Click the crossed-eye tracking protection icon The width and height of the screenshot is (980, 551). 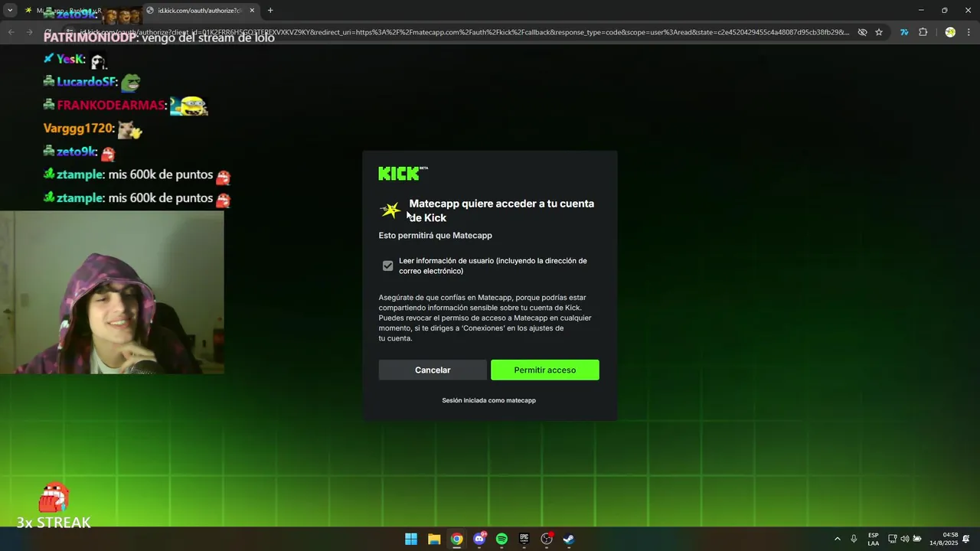tap(862, 32)
